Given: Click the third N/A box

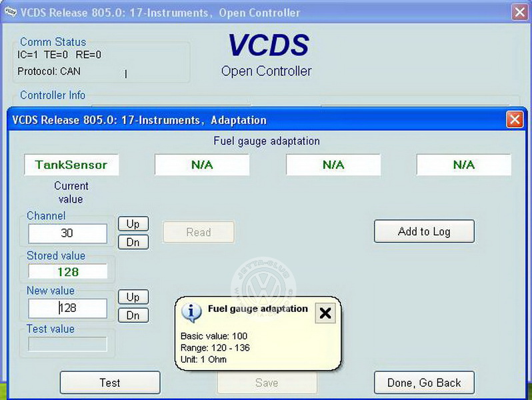Looking at the screenshot, I should pyautogui.click(x=333, y=165).
